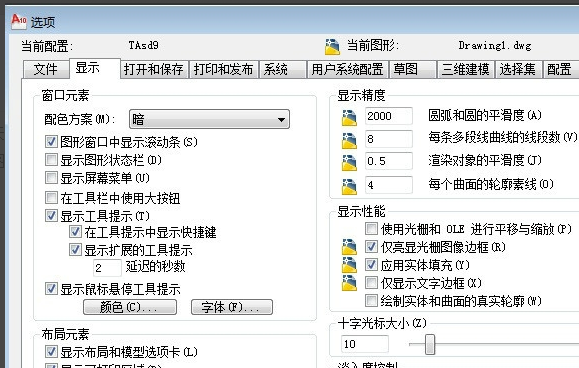579x368 pixels.
Task: Click the 圆弧和圆的平滑度 field showing 2000
Action: point(388,116)
